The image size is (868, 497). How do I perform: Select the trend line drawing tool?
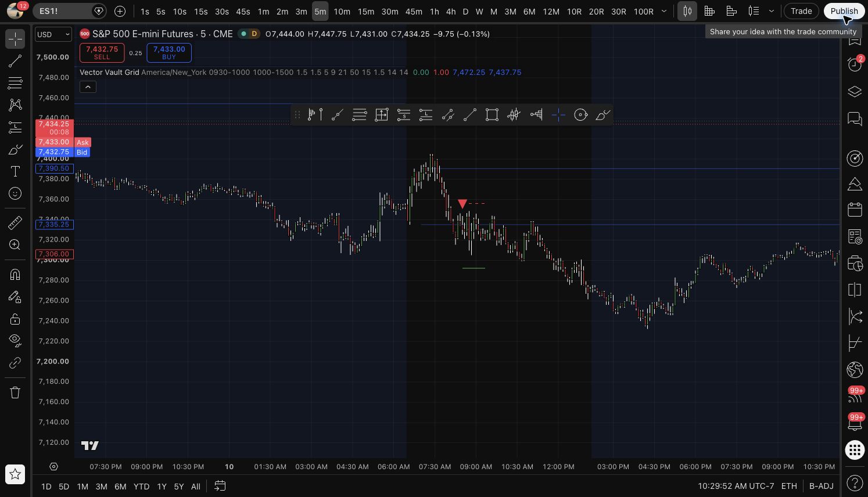point(15,61)
